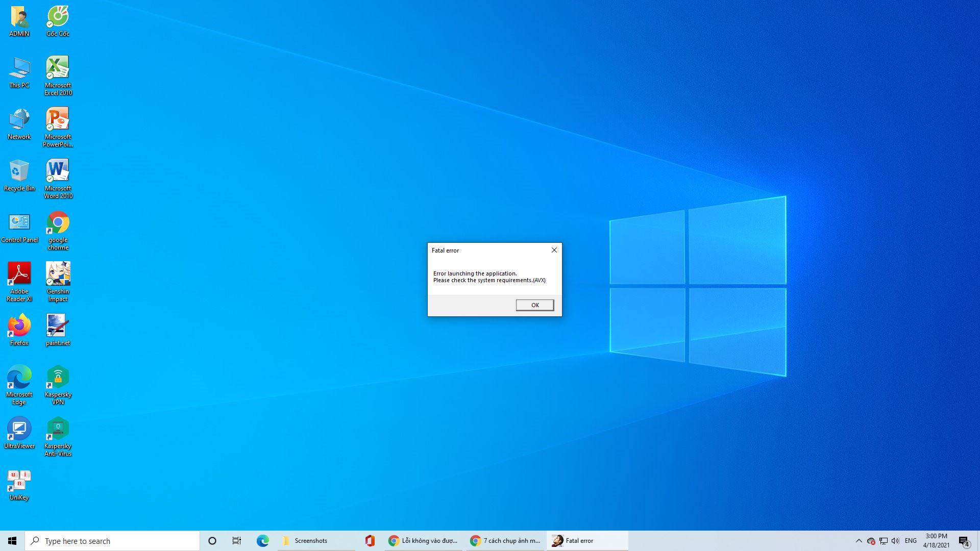The image size is (980, 551).
Task: Expand the hidden system tray icons
Action: point(859,541)
